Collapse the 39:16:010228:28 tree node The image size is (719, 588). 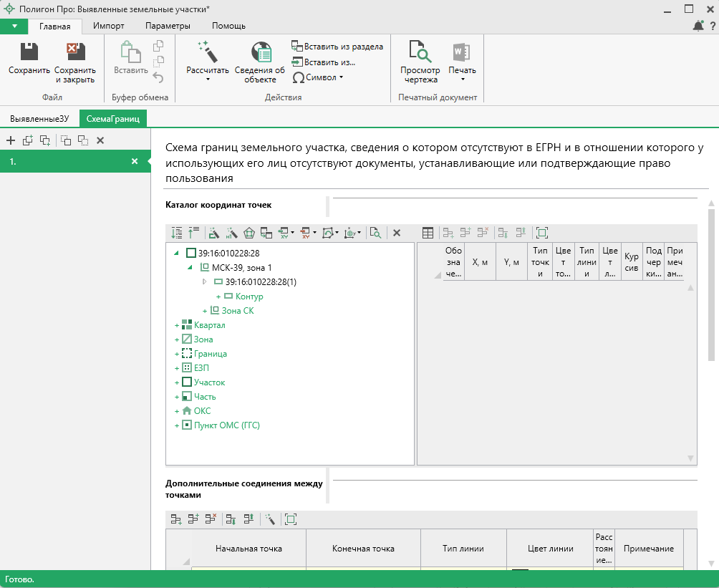coord(177,254)
